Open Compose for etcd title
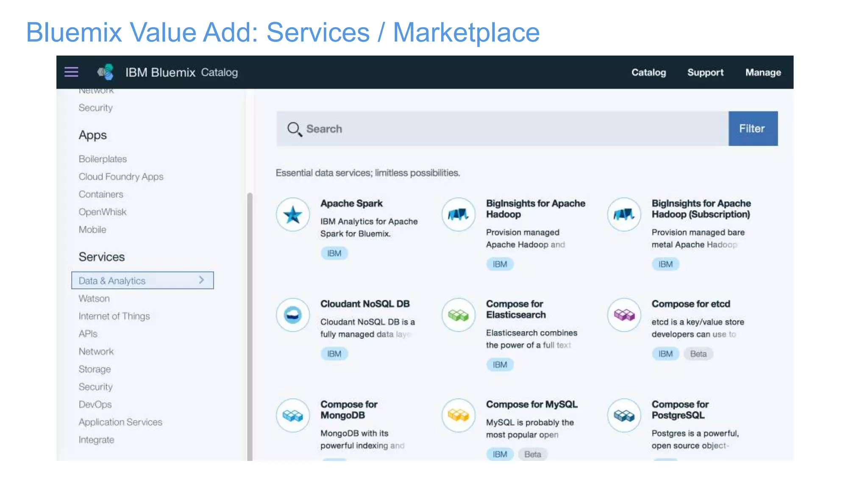Viewport: 868px width, 488px height. (x=691, y=304)
